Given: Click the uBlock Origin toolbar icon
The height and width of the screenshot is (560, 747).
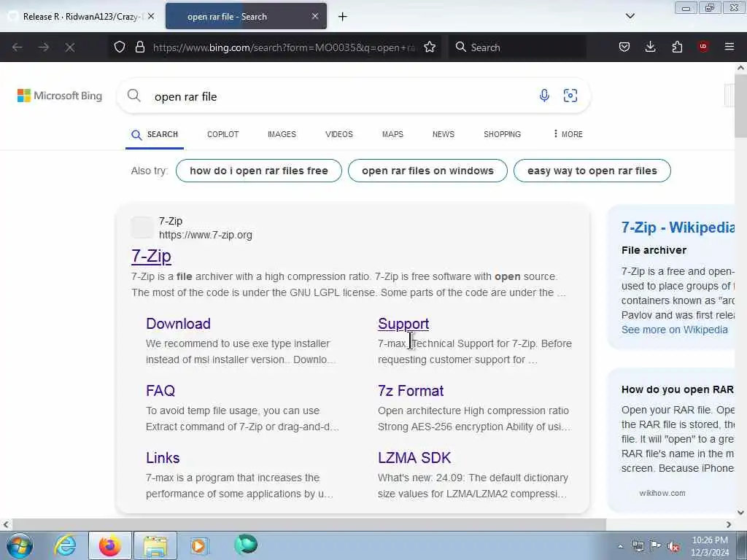Looking at the screenshot, I should coord(703,47).
